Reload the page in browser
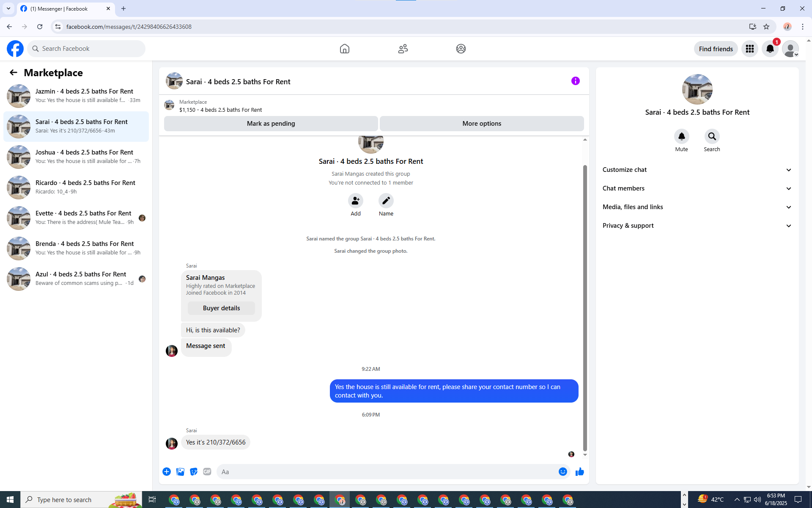This screenshot has height=508, width=812. (x=40, y=27)
